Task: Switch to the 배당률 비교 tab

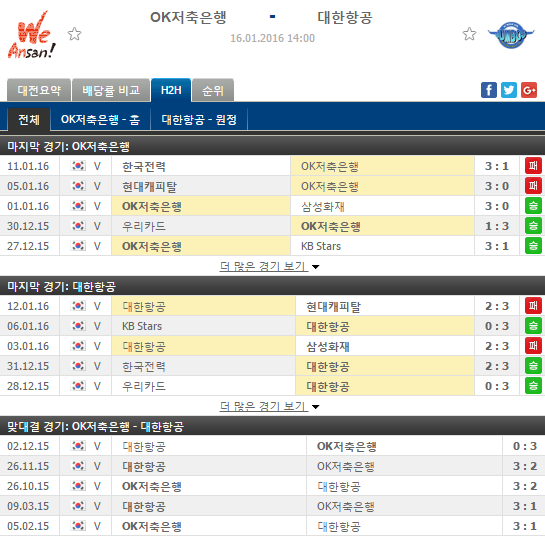Action: point(111,90)
